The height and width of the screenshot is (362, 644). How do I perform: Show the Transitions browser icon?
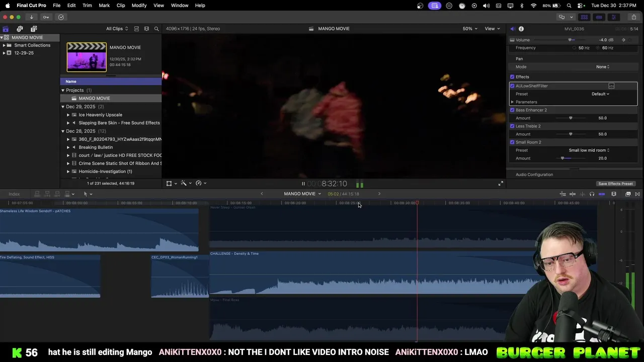[x=637, y=194]
